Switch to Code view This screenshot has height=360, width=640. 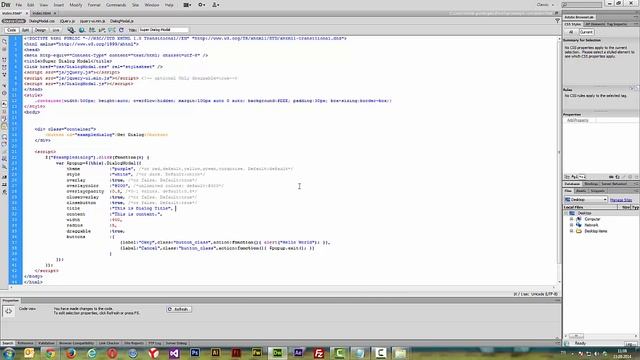11,30
